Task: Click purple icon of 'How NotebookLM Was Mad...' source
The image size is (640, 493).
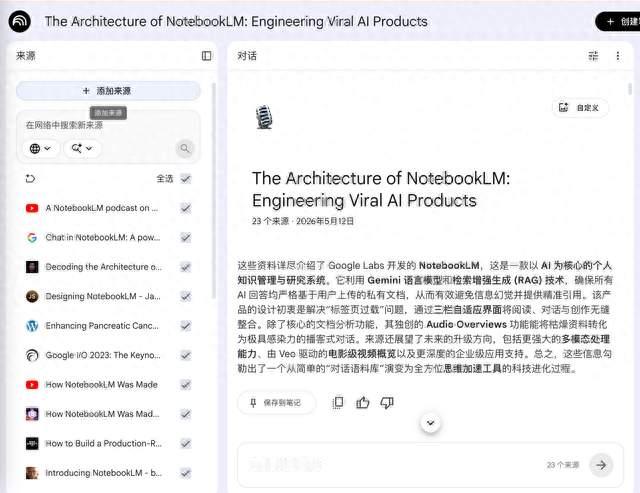Action: (x=32, y=414)
